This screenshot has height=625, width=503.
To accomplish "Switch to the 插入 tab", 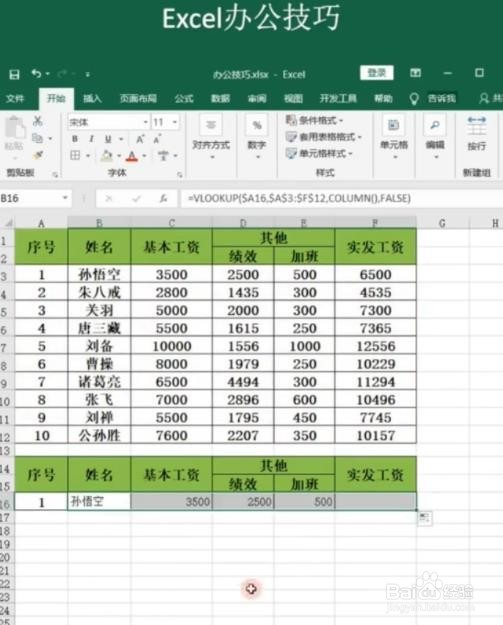I will (x=92, y=98).
